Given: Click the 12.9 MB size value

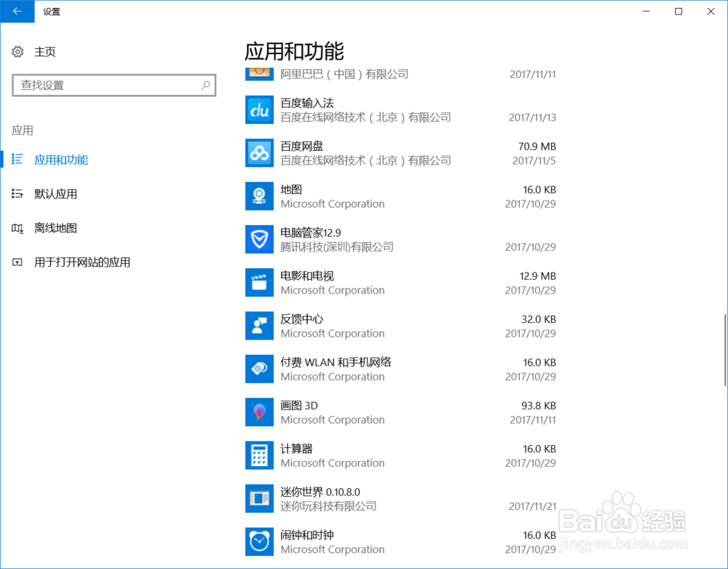Looking at the screenshot, I should click(x=538, y=276).
